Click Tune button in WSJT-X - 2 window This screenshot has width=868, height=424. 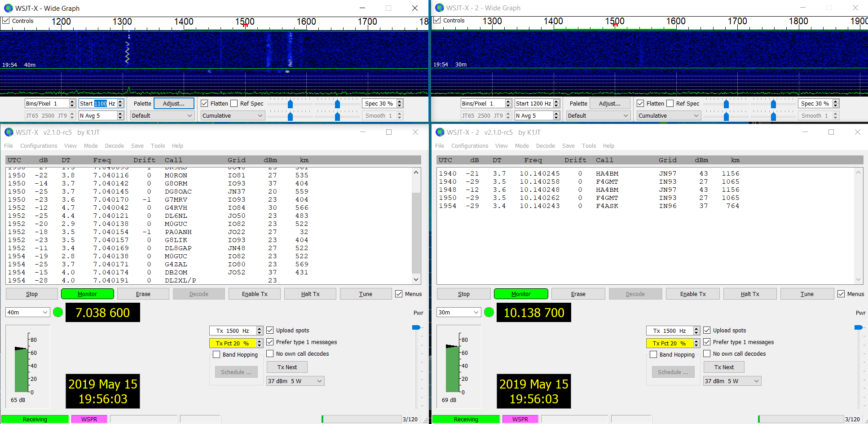point(807,294)
